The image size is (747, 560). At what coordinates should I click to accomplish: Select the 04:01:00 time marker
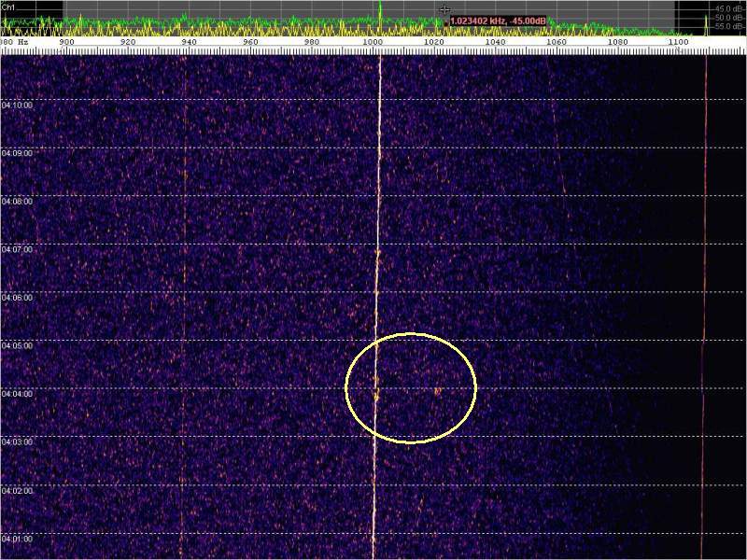(18, 539)
